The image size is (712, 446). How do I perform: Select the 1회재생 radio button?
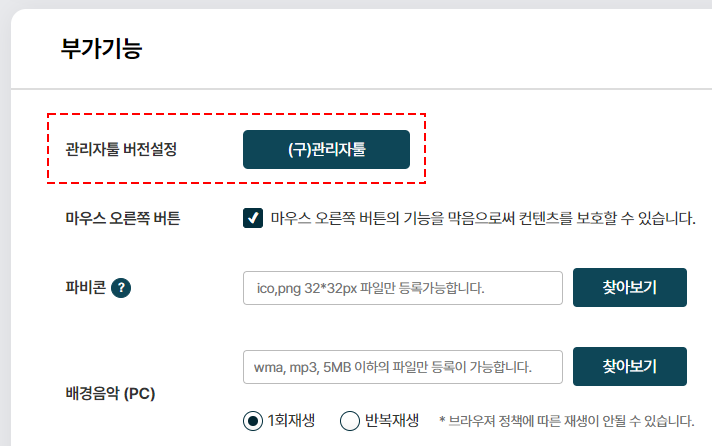click(x=252, y=421)
